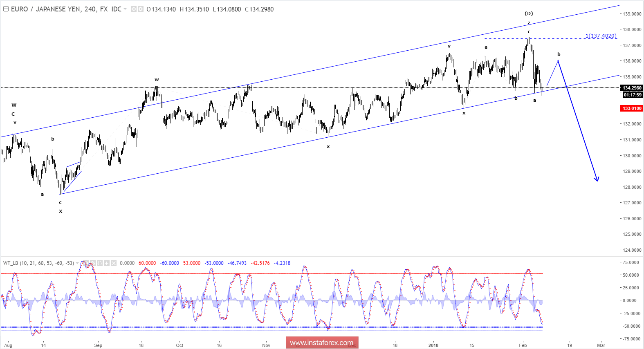
Task: Collapse the EURO / JAPANESE YEN legend box
Action: coord(6,9)
